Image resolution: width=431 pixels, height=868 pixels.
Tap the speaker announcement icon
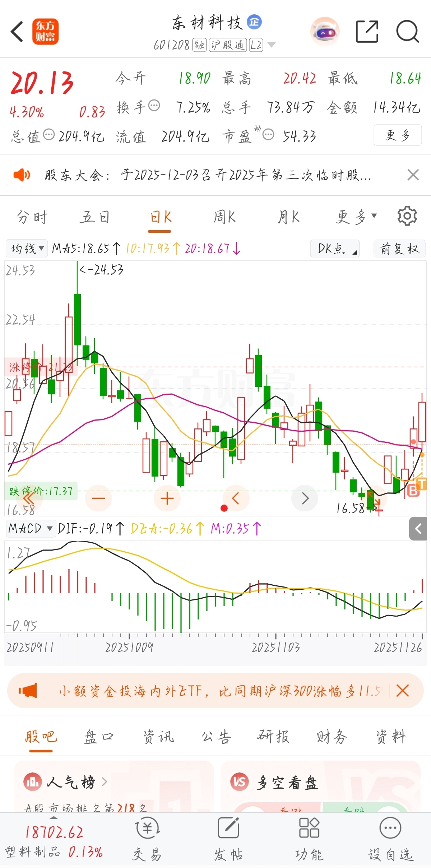point(22,175)
